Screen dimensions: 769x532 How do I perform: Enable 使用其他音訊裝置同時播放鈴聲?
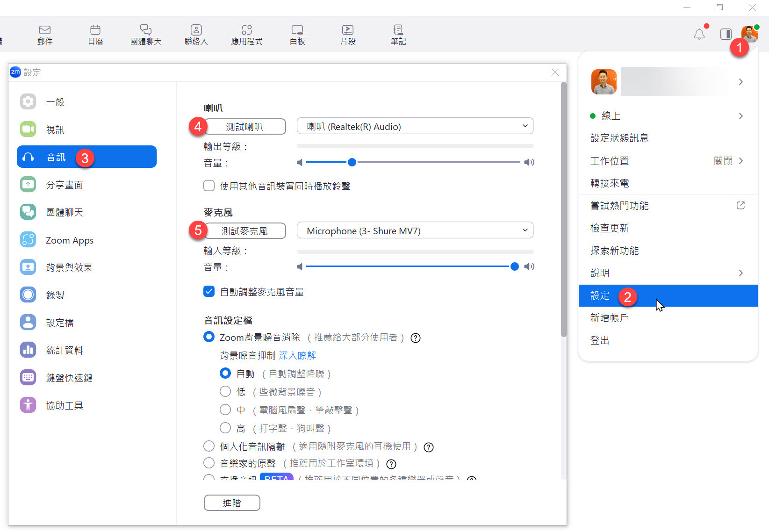[x=209, y=186]
